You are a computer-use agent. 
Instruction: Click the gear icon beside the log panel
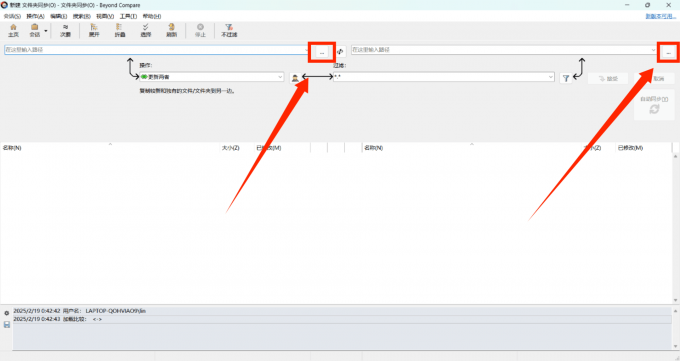click(7, 313)
